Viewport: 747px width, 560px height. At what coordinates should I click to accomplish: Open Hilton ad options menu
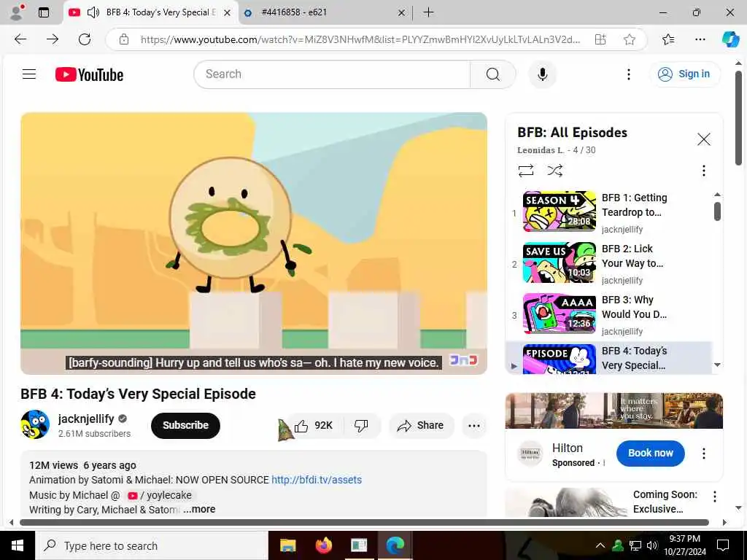pyautogui.click(x=703, y=453)
